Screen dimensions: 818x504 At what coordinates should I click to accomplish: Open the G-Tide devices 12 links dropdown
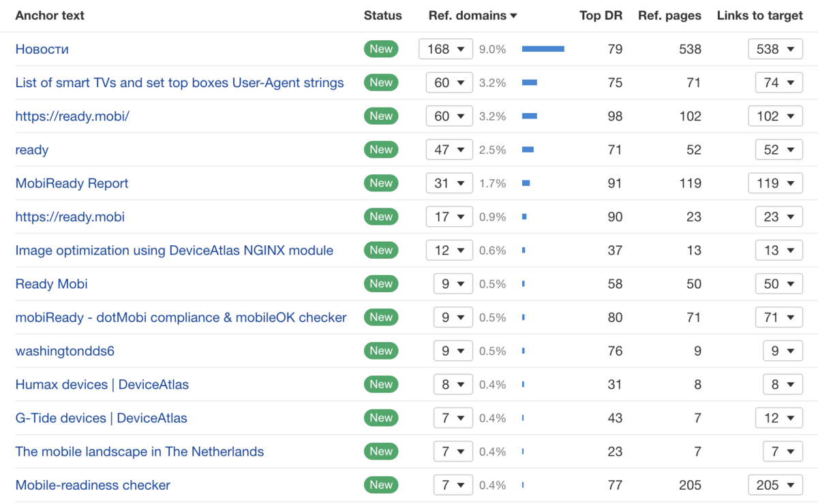[778, 418]
